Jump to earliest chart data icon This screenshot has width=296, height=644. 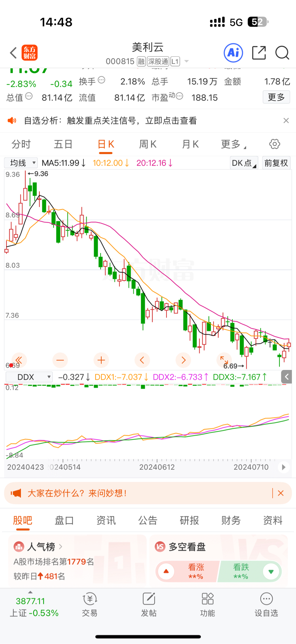pyautogui.click(x=18, y=360)
